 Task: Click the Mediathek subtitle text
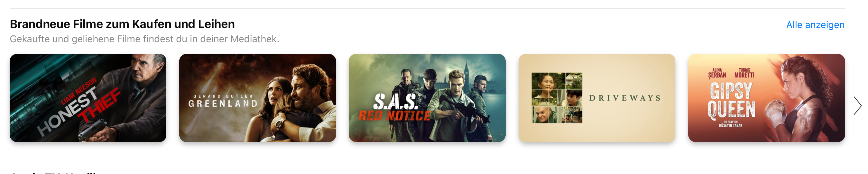click(144, 39)
